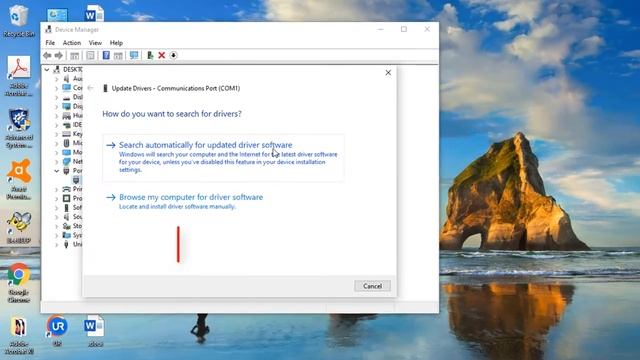This screenshot has width=640, height=360.
Task: Click the Scan for hardware changes monitor icon
Action: (134, 55)
